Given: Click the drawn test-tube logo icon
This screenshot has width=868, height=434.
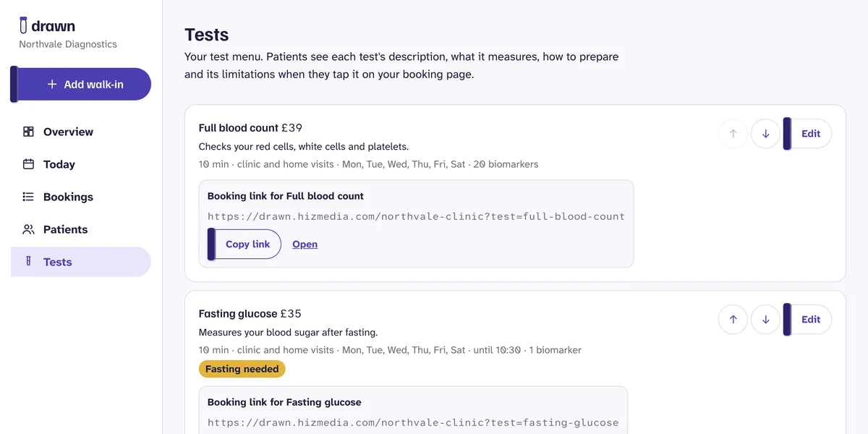Looking at the screenshot, I should pos(24,25).
